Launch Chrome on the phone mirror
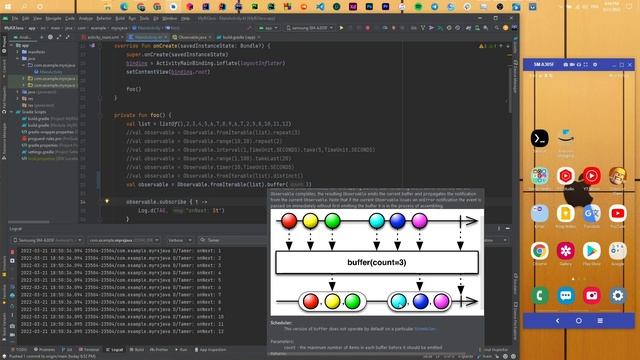The height and width of the screenshot is (360, 640). pos(540,251)
